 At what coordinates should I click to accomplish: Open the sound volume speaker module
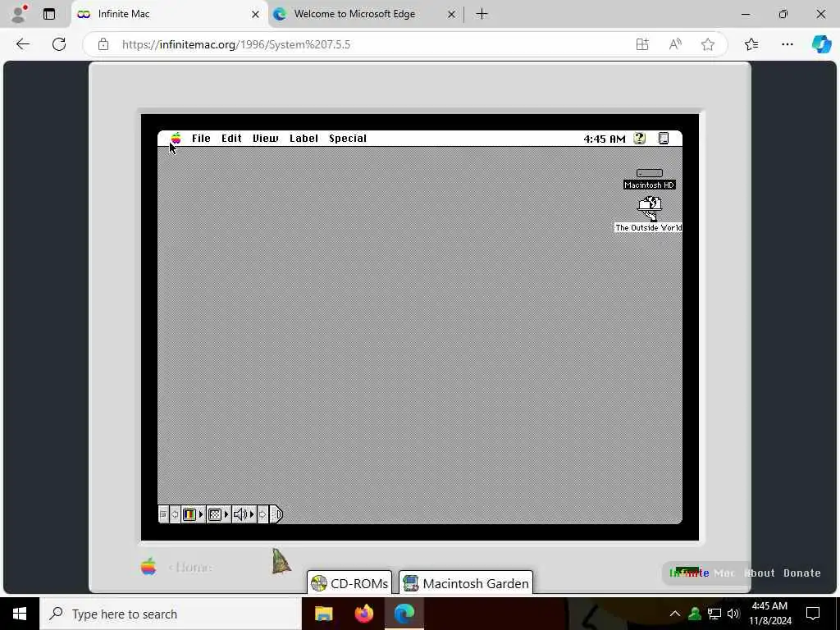coord(240,514)
